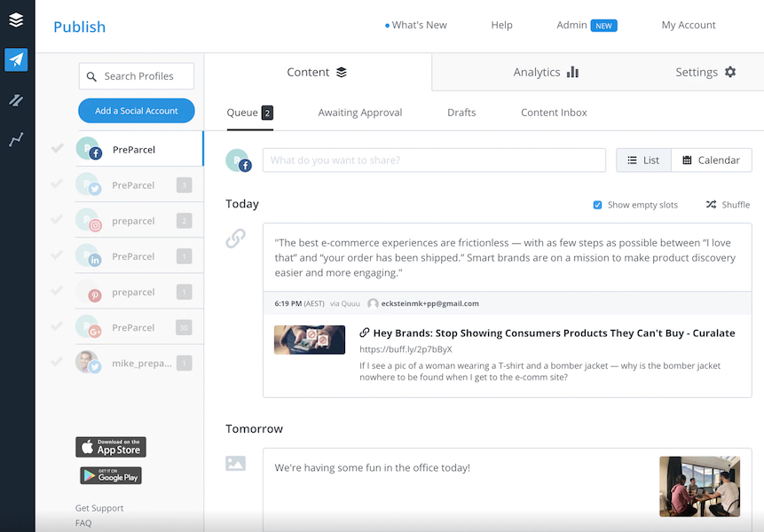Image resolution: width=764 pixels, height=532 pixels.
Task: Open the FAQ link at bottom left
Action: [83, 522]
